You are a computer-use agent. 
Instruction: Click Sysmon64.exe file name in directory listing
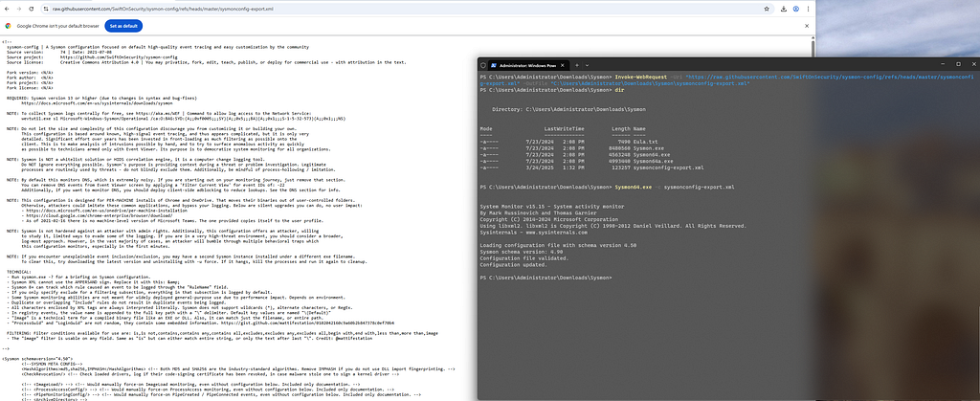651,154
